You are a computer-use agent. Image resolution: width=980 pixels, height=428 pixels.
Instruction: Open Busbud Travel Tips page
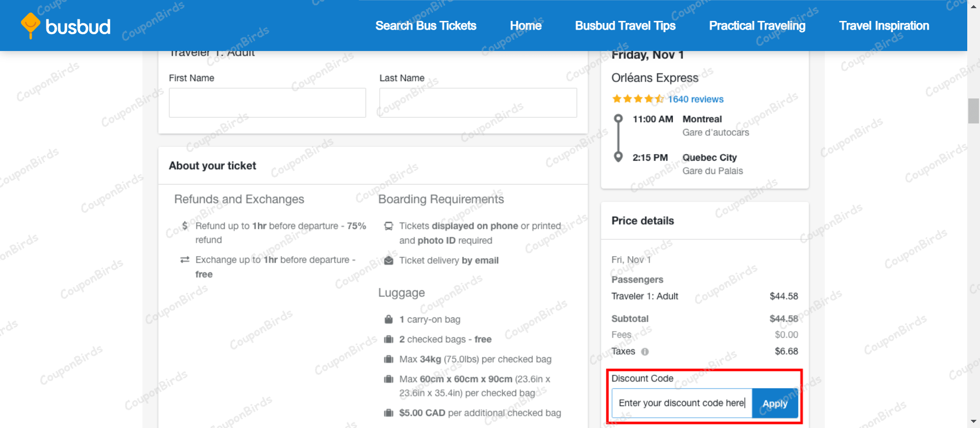[x=625, y=26]
